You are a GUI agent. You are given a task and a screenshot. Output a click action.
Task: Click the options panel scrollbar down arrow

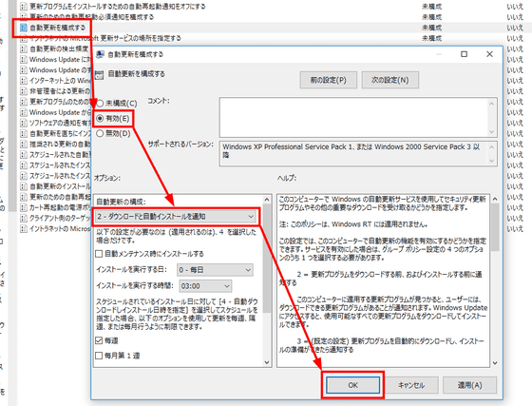(267, 362)
